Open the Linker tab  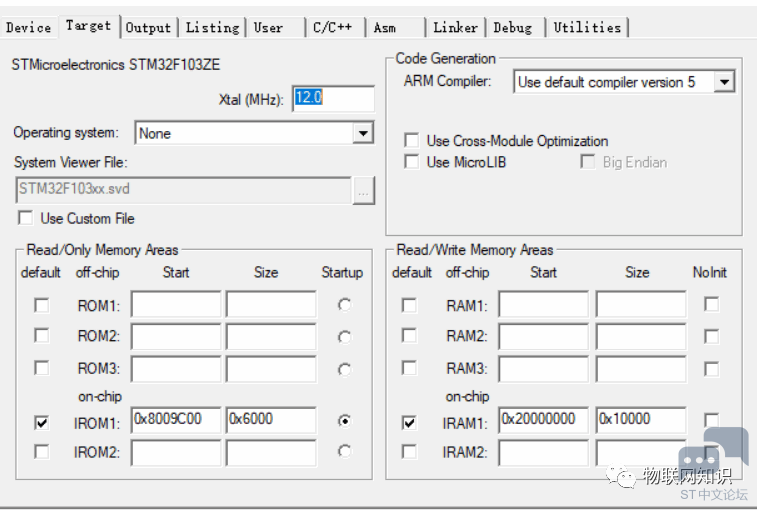[x=456, y=28]
